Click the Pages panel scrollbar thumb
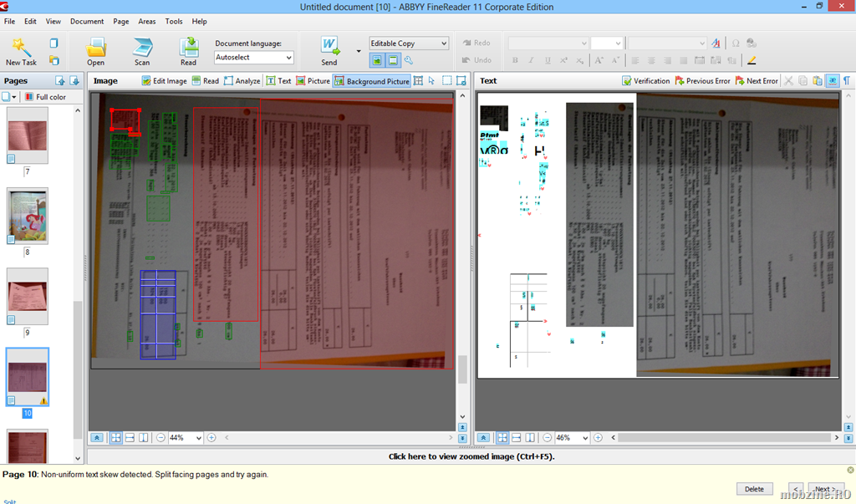Screen dimensions: 856x504 (78, 369)
